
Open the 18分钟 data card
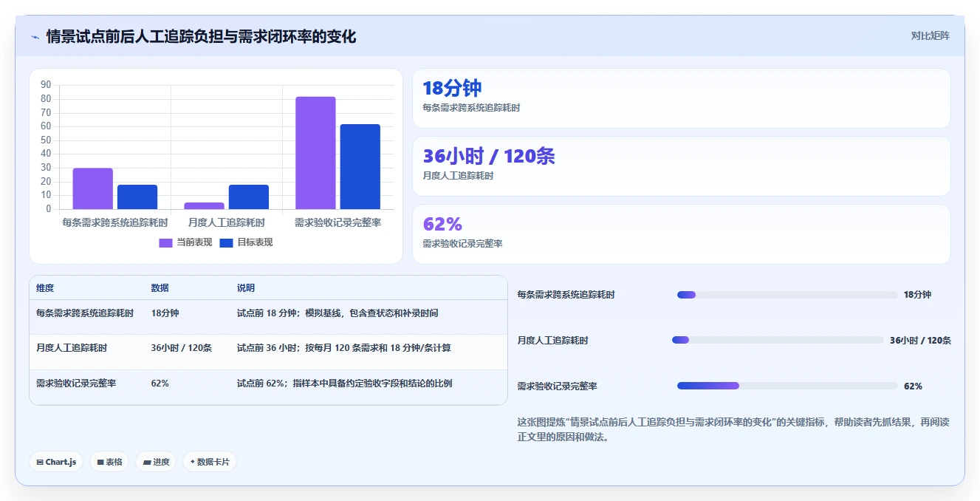[681, 98]
